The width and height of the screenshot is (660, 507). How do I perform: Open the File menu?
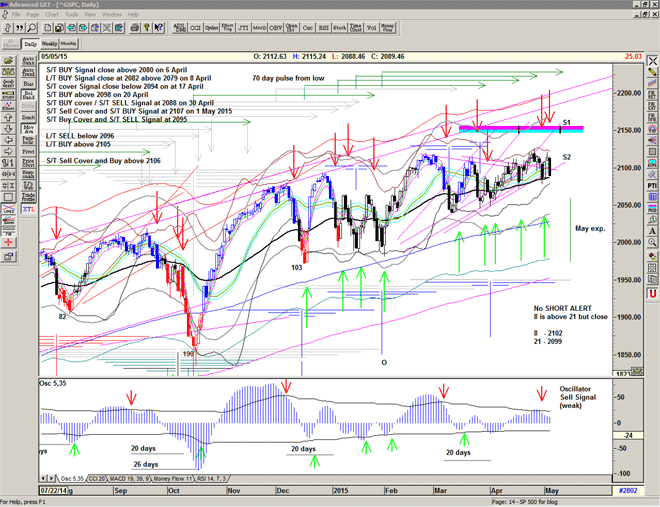[13, 15]
